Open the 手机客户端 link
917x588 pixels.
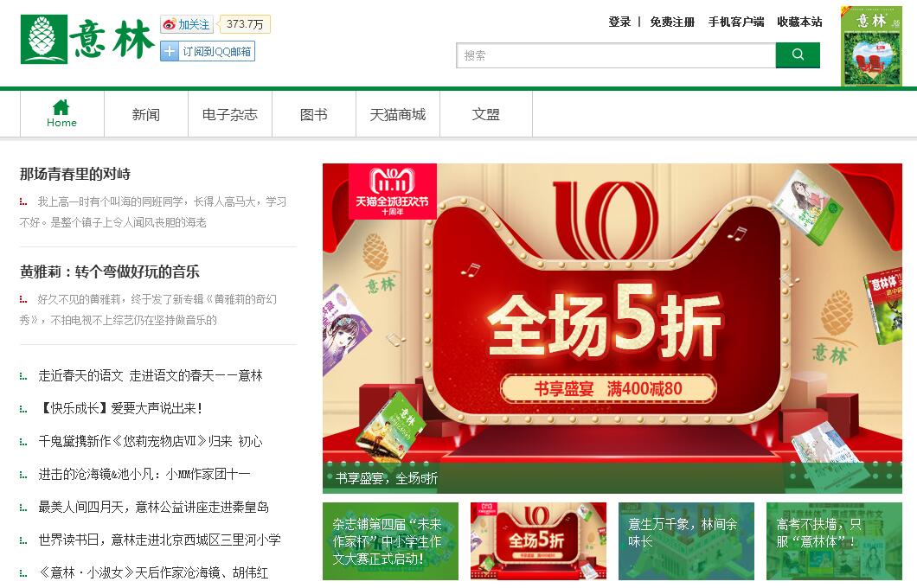tap(736, 22)
